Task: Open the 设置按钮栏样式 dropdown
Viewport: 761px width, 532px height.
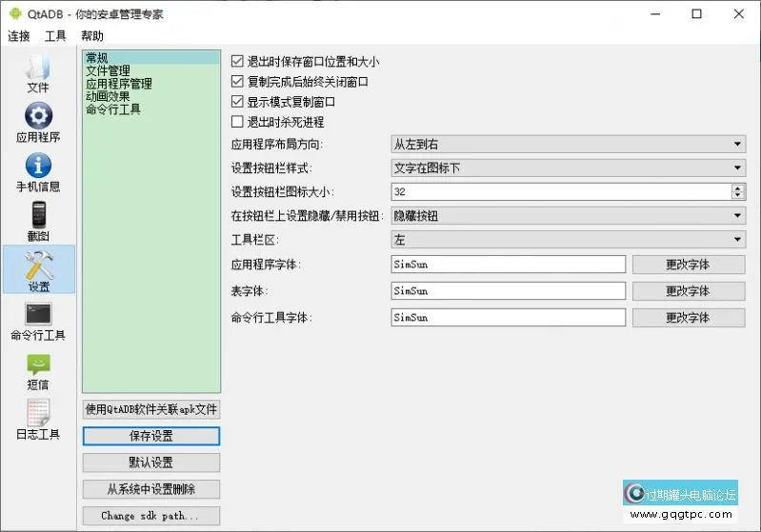Action: point(568,168)
